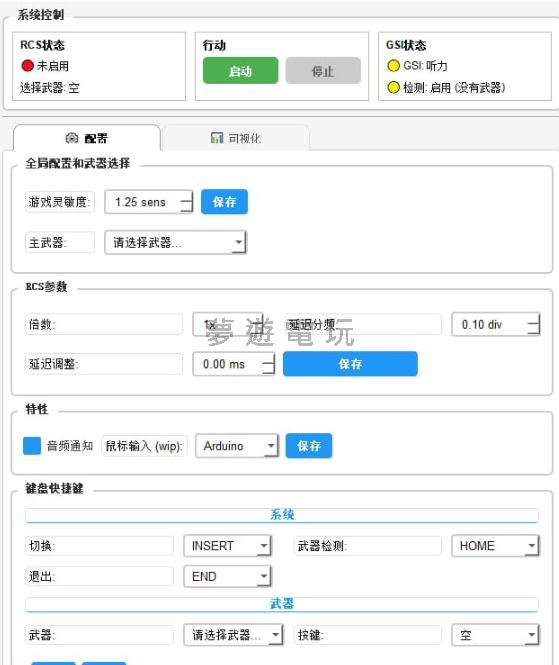Click the chart icon on 可视化 tab

click(x=217, y=138)
